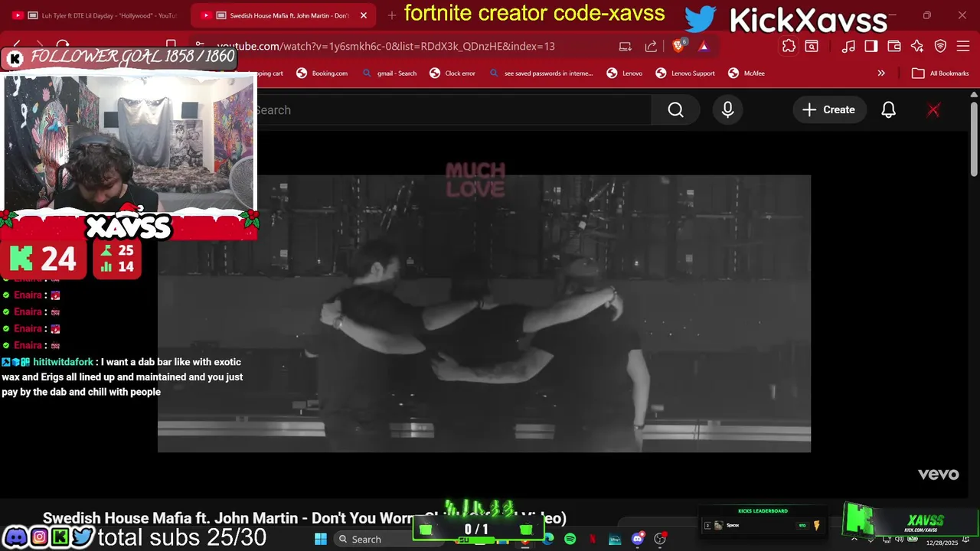Open the All Bookmarks folder
The width and height of the screenshot is (980, 551).
pos(940,73)
